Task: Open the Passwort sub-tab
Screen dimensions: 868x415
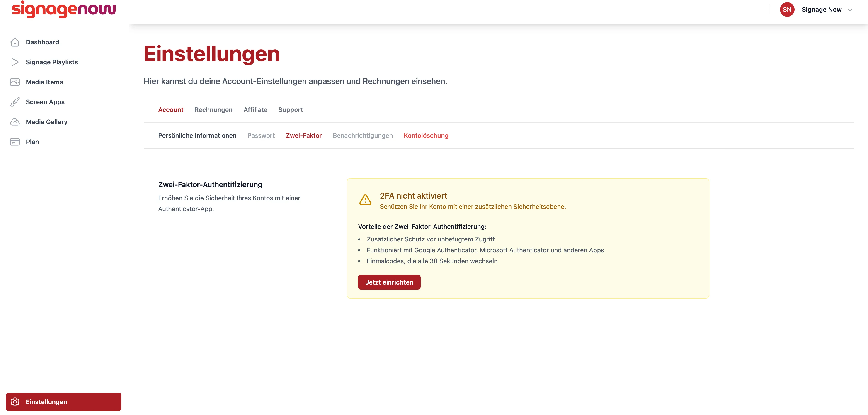Action: point(261,135)
